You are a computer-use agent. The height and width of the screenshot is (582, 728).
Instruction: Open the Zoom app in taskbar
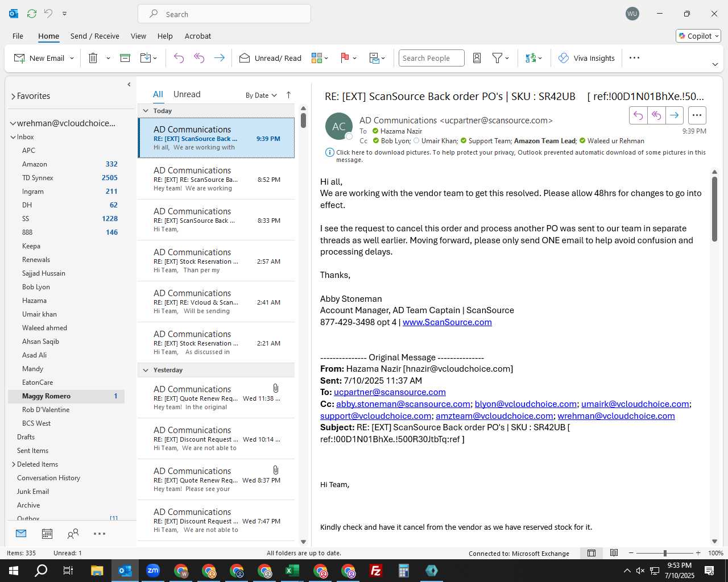point(153,571)
